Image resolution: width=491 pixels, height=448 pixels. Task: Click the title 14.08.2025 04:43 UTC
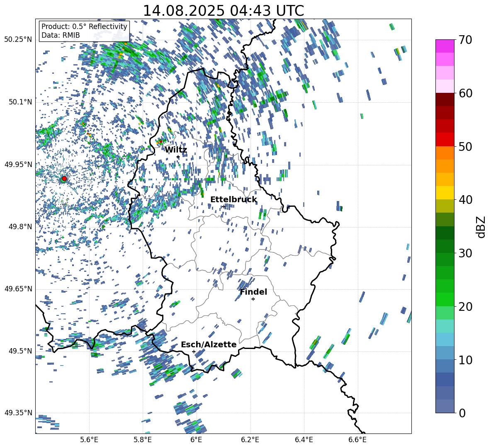tap(223, 11)
